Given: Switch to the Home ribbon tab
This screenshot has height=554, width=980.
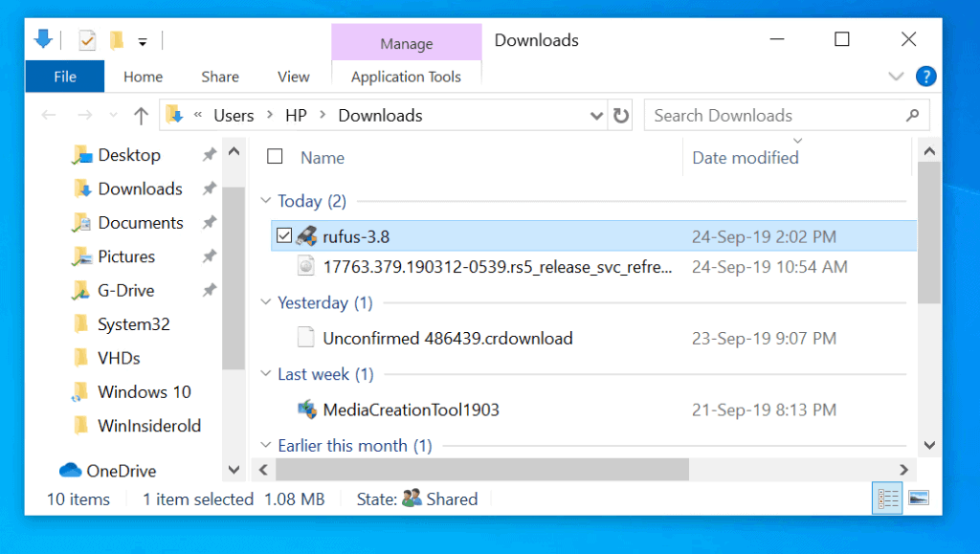Looking at the screenshot, I should [x=144, y=77].
